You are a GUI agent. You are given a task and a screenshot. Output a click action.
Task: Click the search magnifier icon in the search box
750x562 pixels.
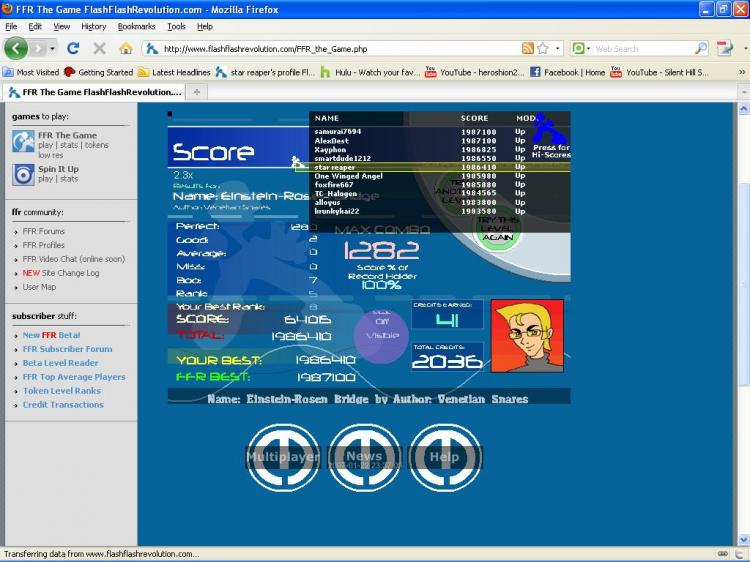[701, 48]
